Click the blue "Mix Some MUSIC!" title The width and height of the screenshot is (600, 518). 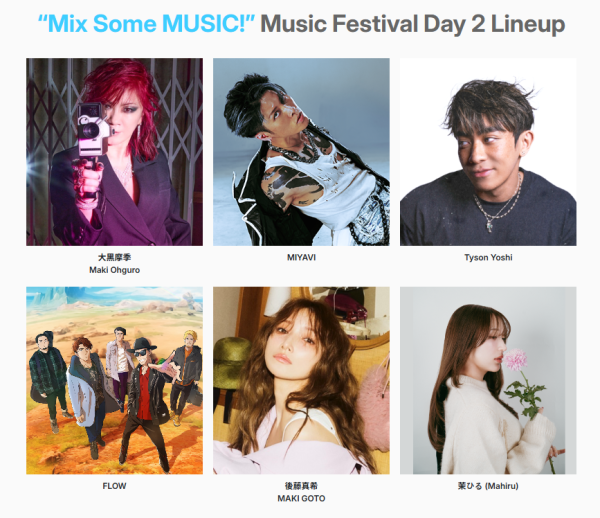click(147, 24)
